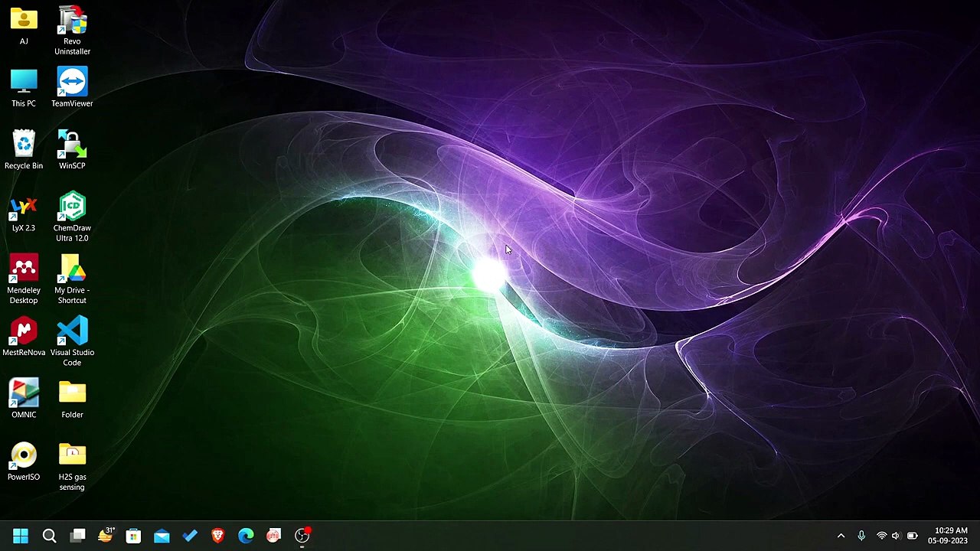Click the volume speaker tray icon
980x551 pixels.
click(x=896, y=536)
